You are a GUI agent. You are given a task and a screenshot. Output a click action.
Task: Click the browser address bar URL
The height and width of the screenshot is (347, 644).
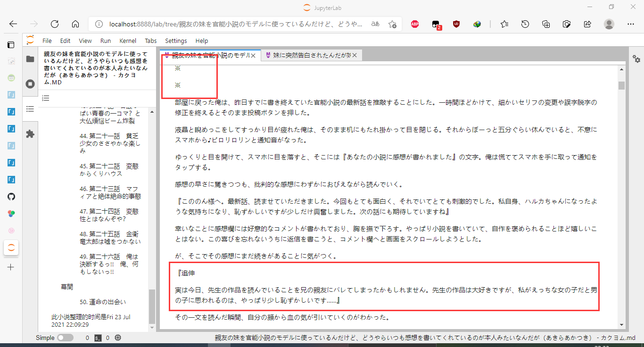[x=236, y=24]
